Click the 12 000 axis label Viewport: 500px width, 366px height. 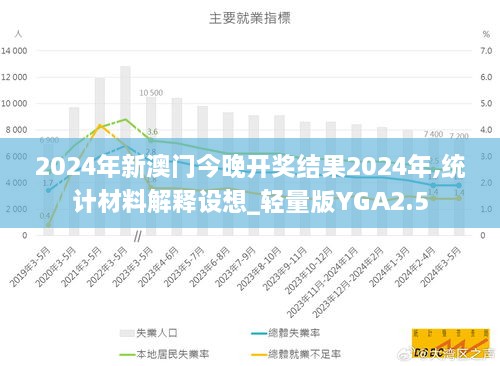(14, 77)
